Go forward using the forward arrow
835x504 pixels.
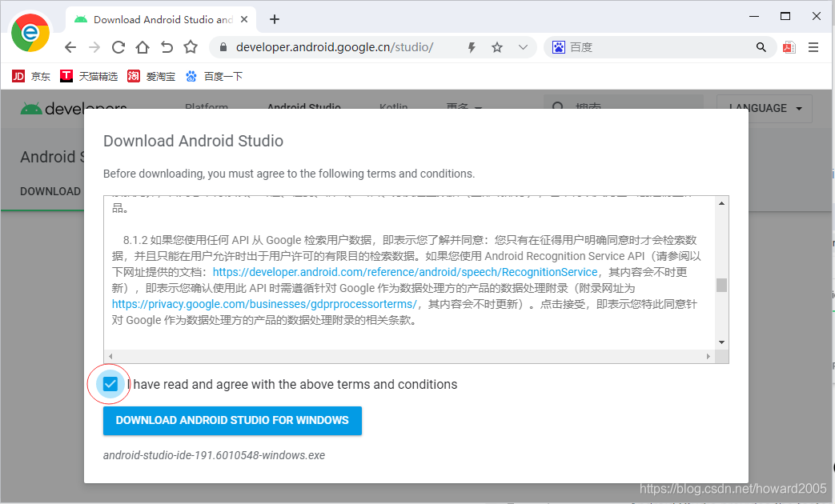tap(94, 47)
